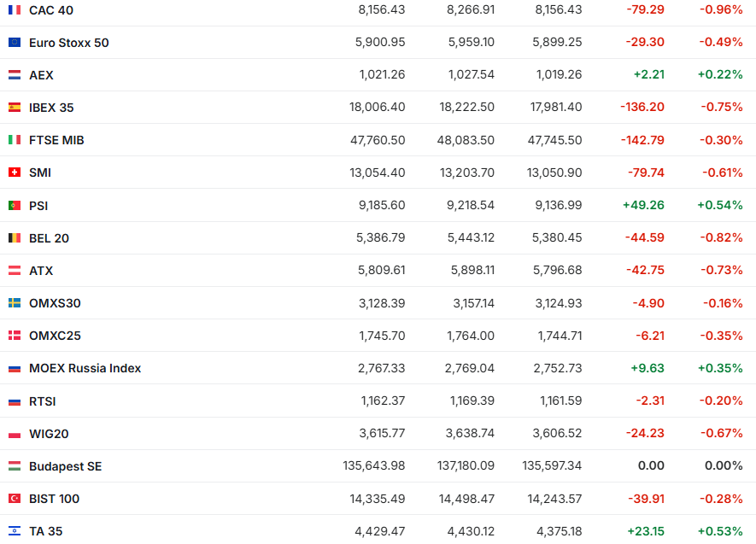
Task: Click the EU flag icon beside Euro Stoxx 50
Action: coord(15,43)
